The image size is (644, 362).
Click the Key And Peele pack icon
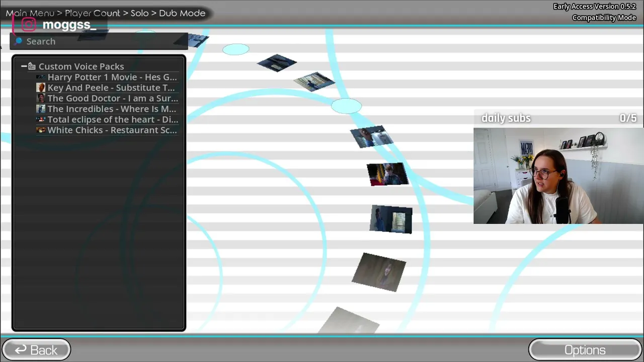tap(41, 87)
